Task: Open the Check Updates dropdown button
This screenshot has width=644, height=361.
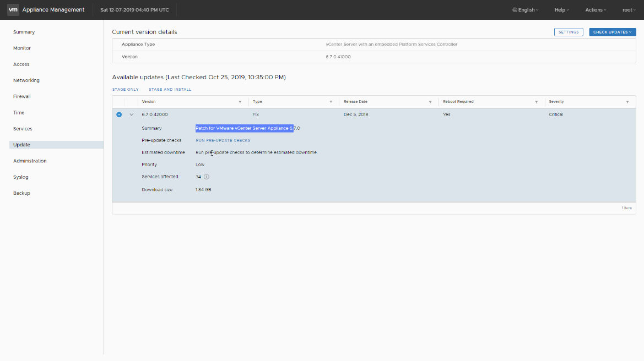Action: tap(613, 32)
